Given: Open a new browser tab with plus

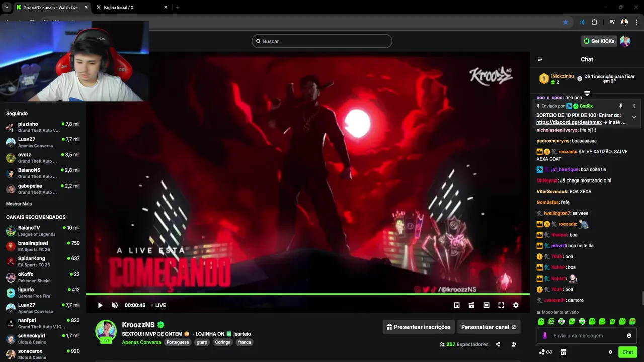Looking at the screenshot, I should (178, 7).
